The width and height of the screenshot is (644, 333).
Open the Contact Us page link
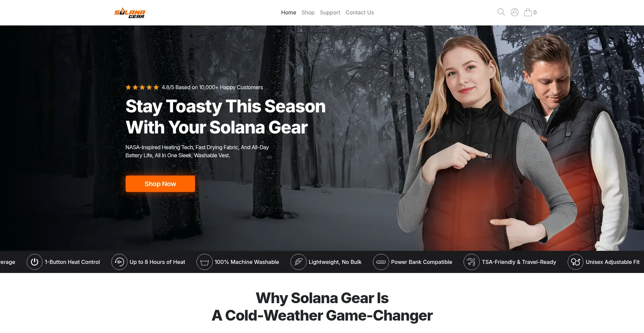click(x=360, y=12)
